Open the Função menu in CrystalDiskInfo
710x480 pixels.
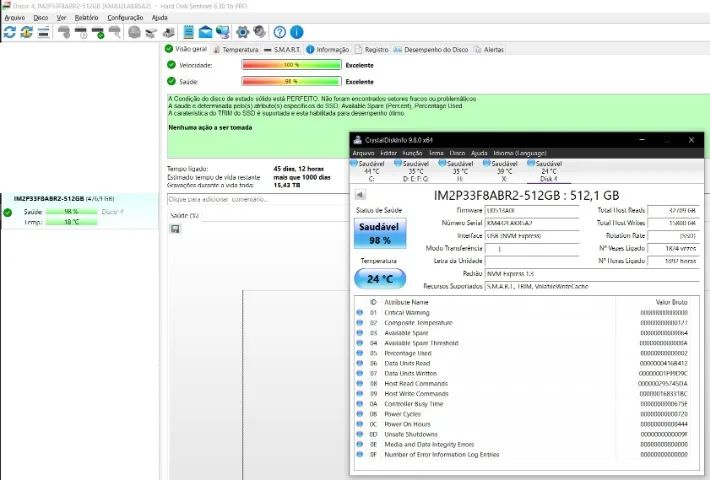pyautogui.click(x=412, y=153)
